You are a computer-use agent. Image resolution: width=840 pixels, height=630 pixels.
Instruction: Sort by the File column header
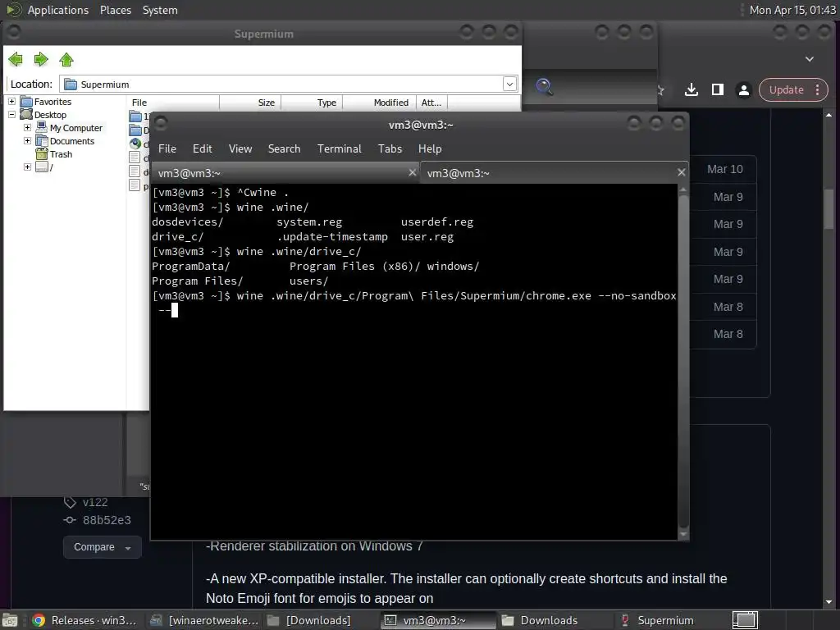coord(173,103)
